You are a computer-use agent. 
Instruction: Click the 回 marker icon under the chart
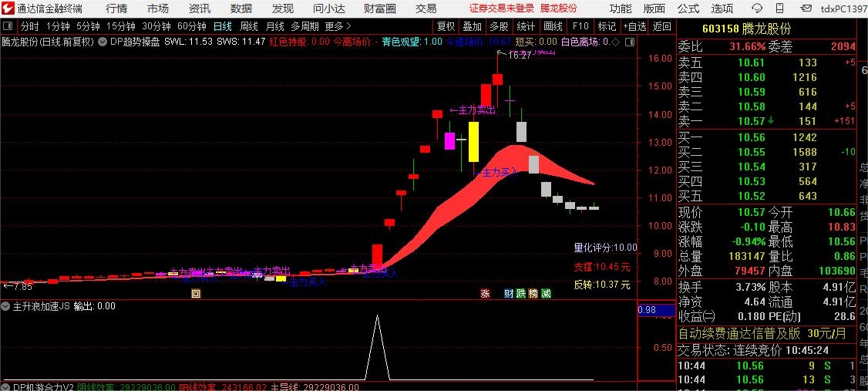pos(195,294)
